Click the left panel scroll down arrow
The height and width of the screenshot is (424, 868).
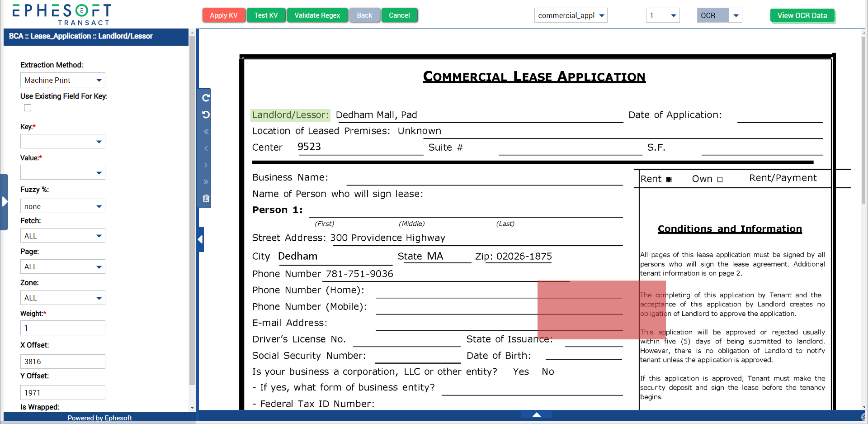click(x=192, y=408)
